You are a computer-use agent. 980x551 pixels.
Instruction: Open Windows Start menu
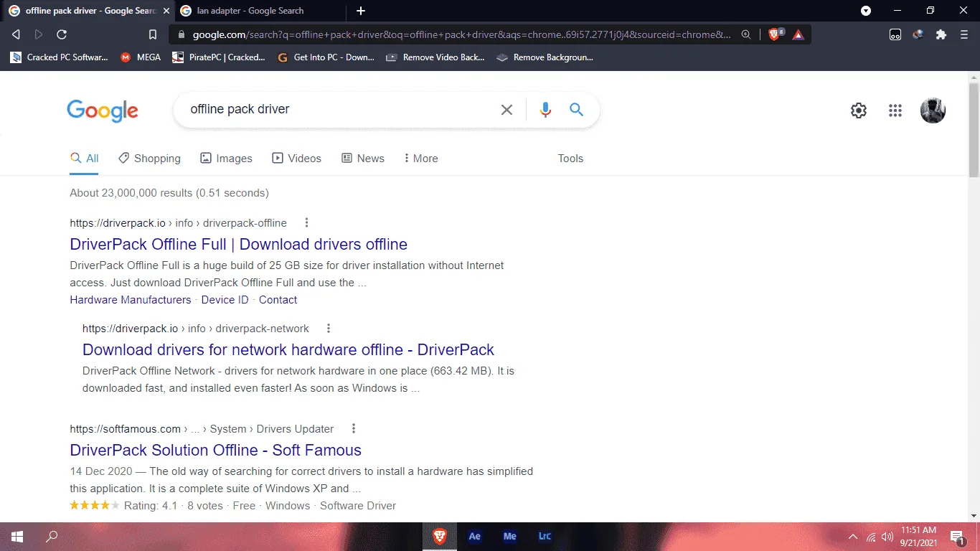point(17,537)
